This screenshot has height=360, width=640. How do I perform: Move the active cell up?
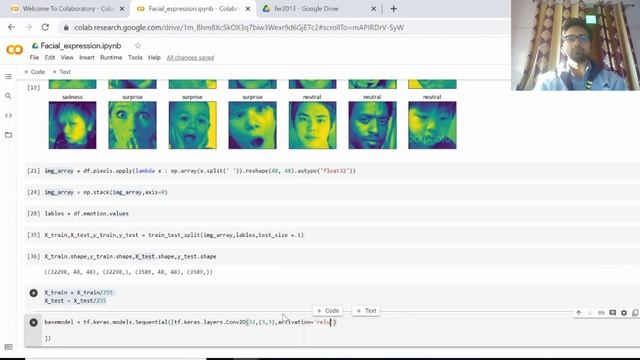point(578,313)
